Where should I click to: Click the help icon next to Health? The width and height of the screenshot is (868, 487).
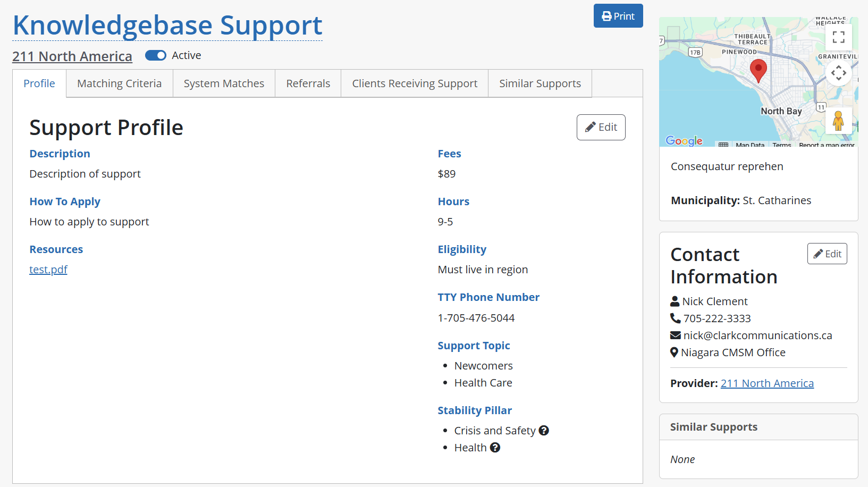pos(495,448)
